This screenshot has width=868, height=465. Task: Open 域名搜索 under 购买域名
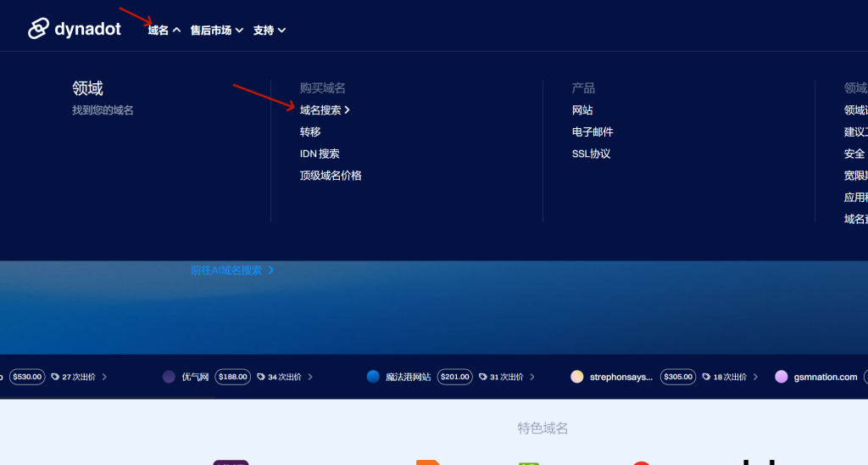[x=320, y=110]
